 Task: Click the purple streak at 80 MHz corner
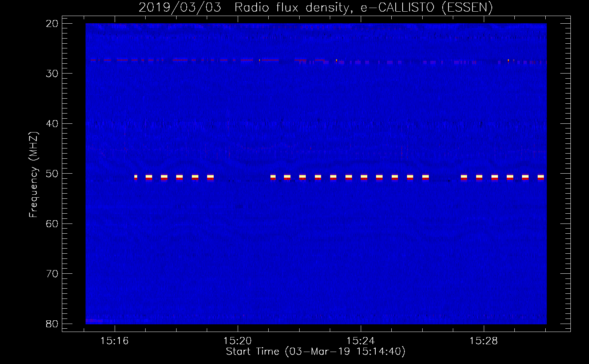(95, 321)
